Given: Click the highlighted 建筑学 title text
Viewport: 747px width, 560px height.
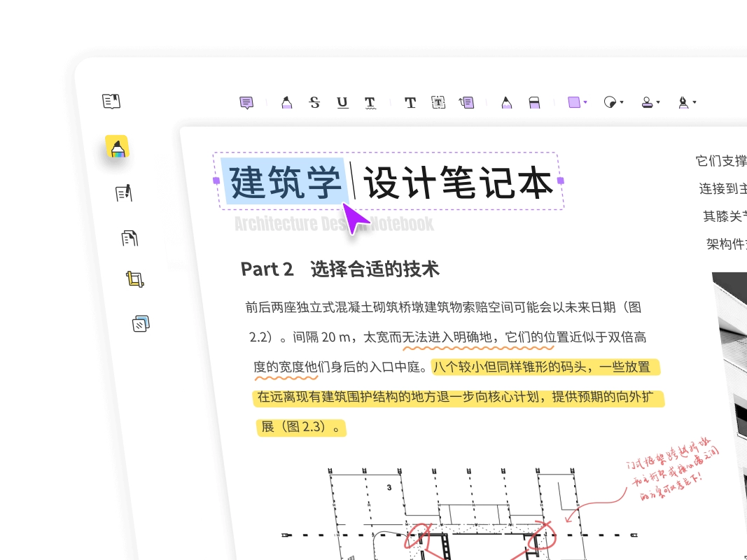Looking at the screenshot, I should (285, 181).
